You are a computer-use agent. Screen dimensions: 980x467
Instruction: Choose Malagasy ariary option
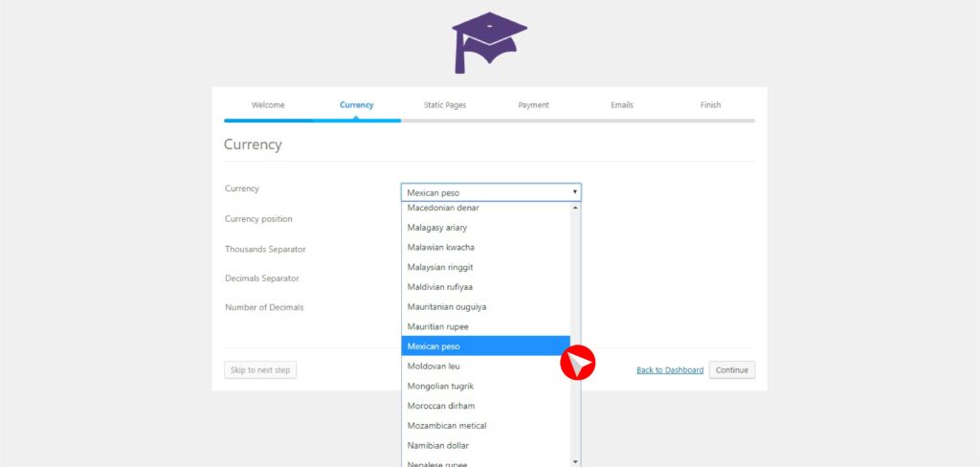click(437, 228)
